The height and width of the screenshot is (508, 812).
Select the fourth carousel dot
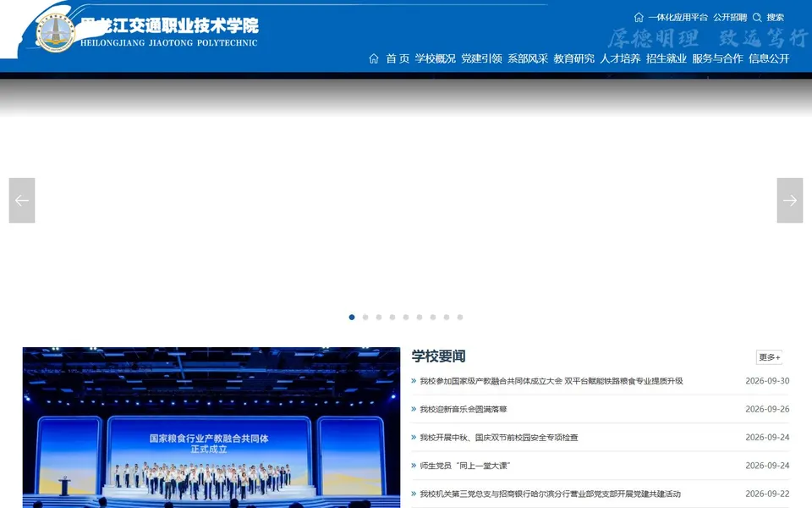(392, 317)
